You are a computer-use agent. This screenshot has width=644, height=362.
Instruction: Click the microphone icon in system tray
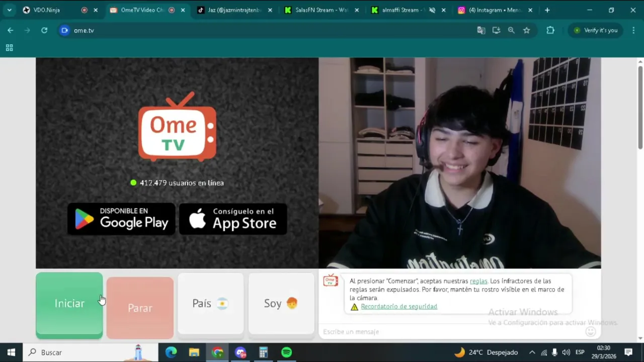coord(554,352)
